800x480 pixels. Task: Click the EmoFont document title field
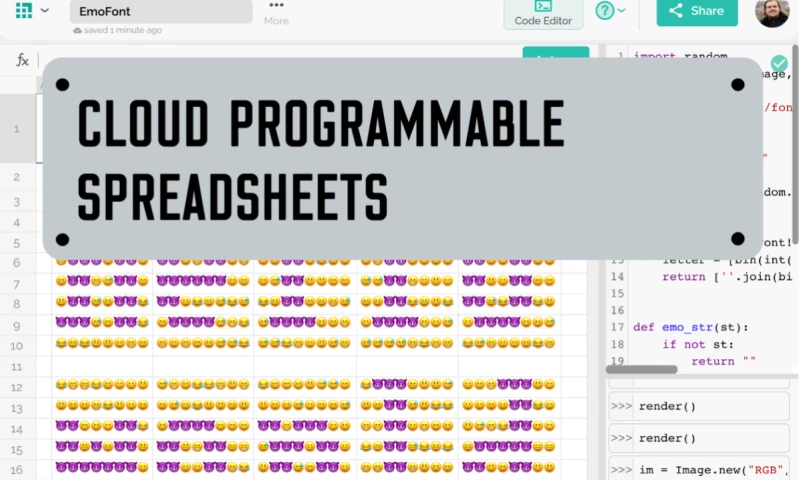pyautogui.click(x=160, y=12)
